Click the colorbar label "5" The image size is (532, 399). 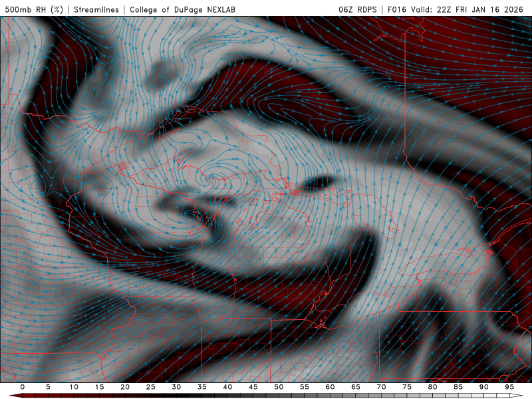(48, 387)
